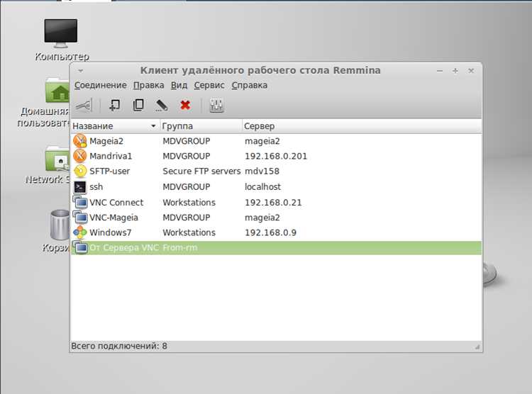Open Компьютер desktop icon
532x394 pixels.
[61, 39]
